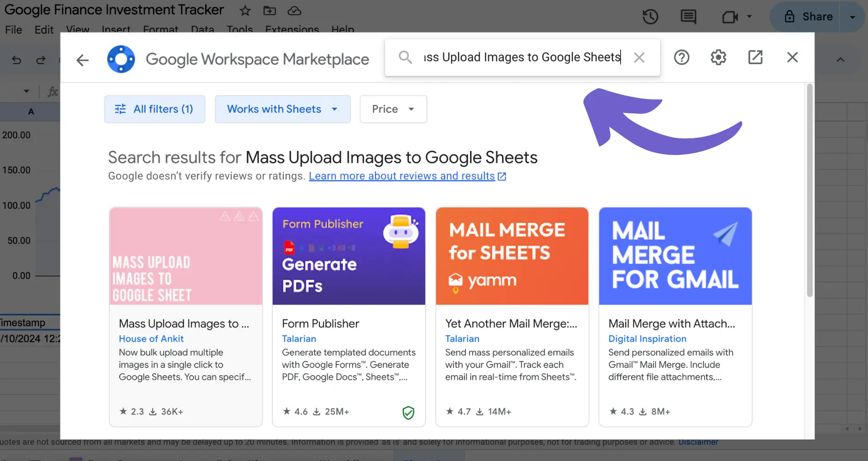
Task: Redo in the Sheets toolbar
Action: [41, 60]
